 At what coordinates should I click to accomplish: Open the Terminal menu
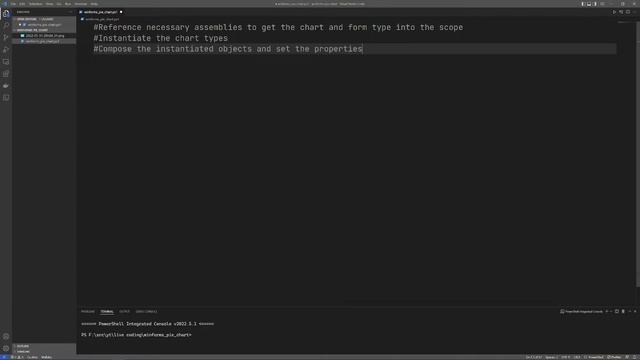pyautogui.click(x=81, y=4)
